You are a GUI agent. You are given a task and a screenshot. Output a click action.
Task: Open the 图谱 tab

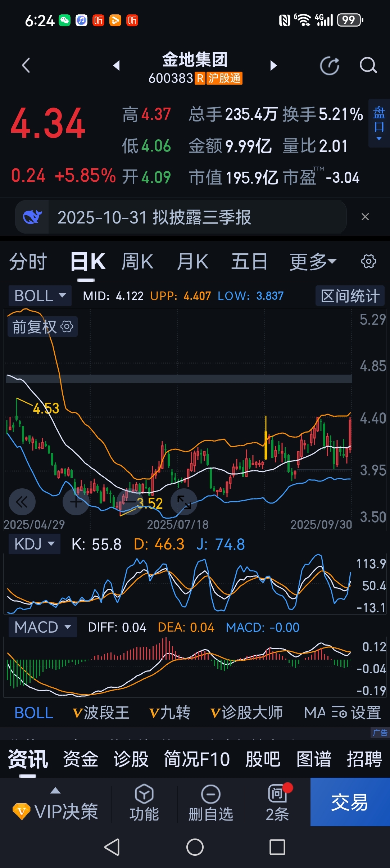coord(314,759)
